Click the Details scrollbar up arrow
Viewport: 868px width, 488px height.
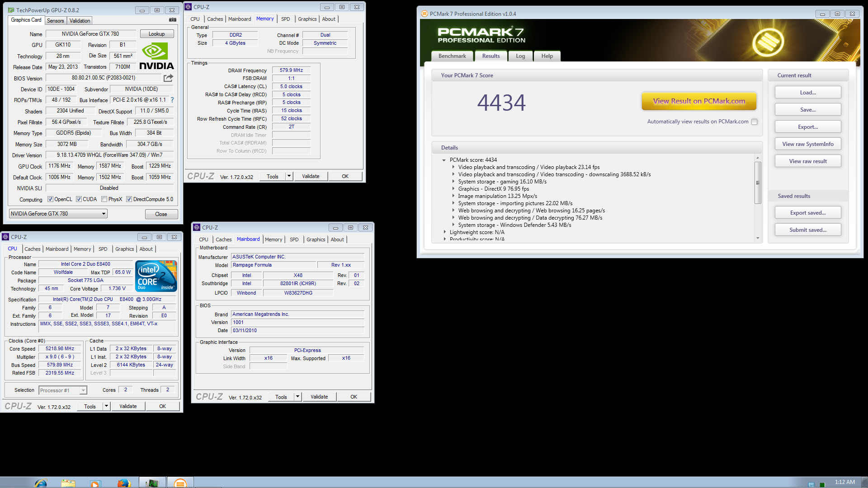pyautogui.click(x=758, y=158)
